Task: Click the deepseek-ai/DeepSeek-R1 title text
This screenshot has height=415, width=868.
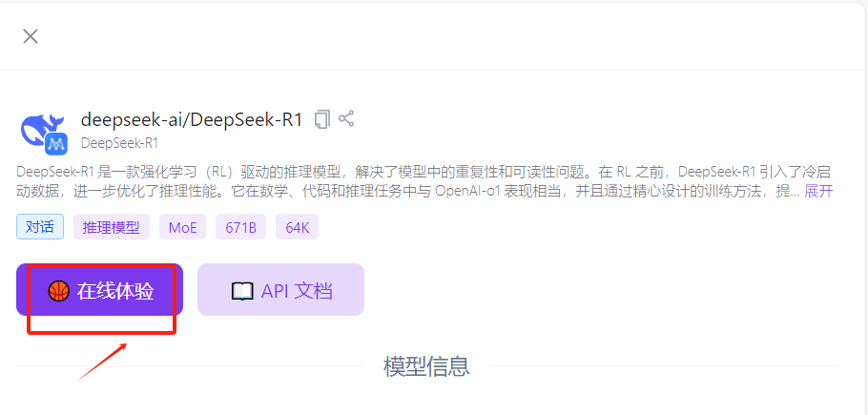Action: (192, 119)
